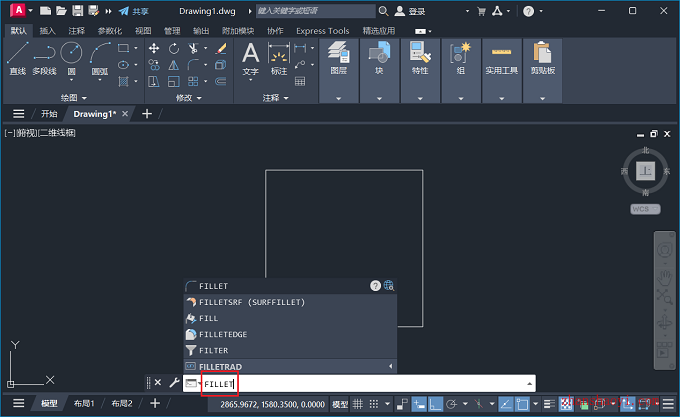The width and height of the screenshot is (680, 417).
Task: Toggle the drawing grid display
Action: pyautogui.click(x=358, y=404)
